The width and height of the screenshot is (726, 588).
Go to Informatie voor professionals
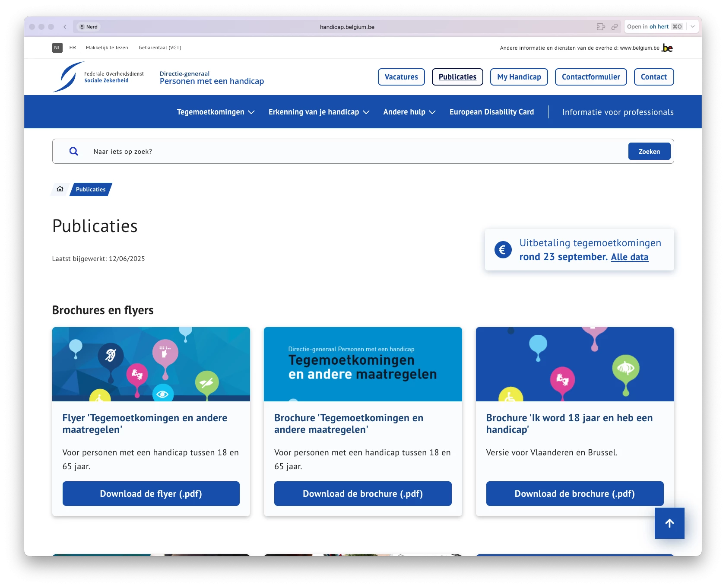618,112
